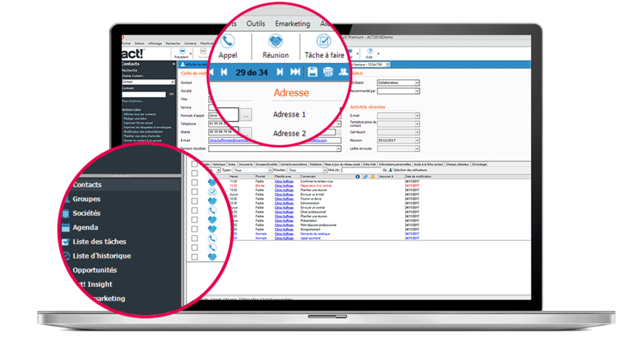
Task: Select Opportunités in the sidebar navigation
Action: point(94,270)
